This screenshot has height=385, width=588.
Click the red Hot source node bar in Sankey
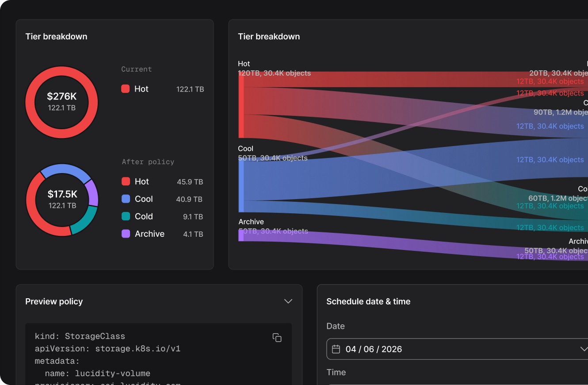click(241, 104)
